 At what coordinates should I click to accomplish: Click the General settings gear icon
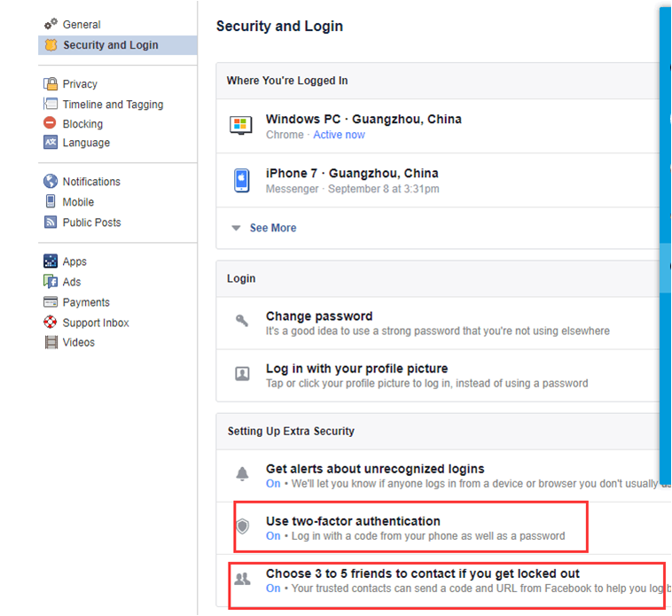click(51, 24)
